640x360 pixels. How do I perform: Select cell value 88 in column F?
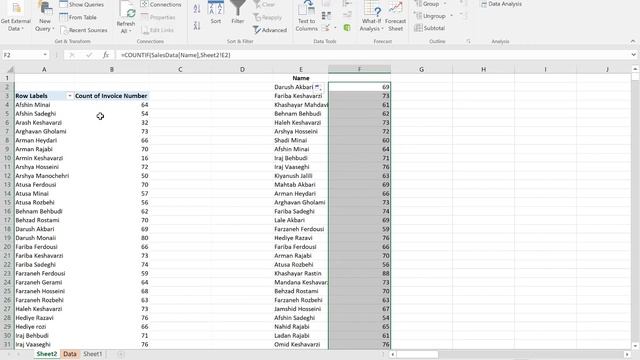360,273
